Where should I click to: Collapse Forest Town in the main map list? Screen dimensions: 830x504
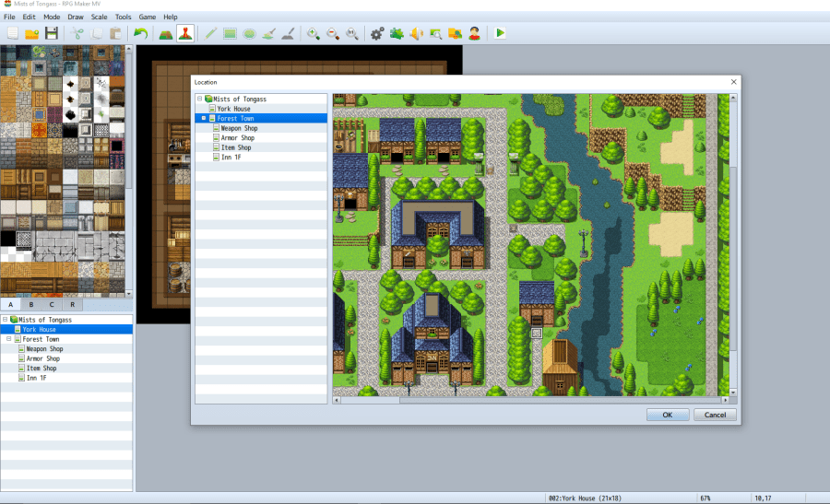point(7,339)
